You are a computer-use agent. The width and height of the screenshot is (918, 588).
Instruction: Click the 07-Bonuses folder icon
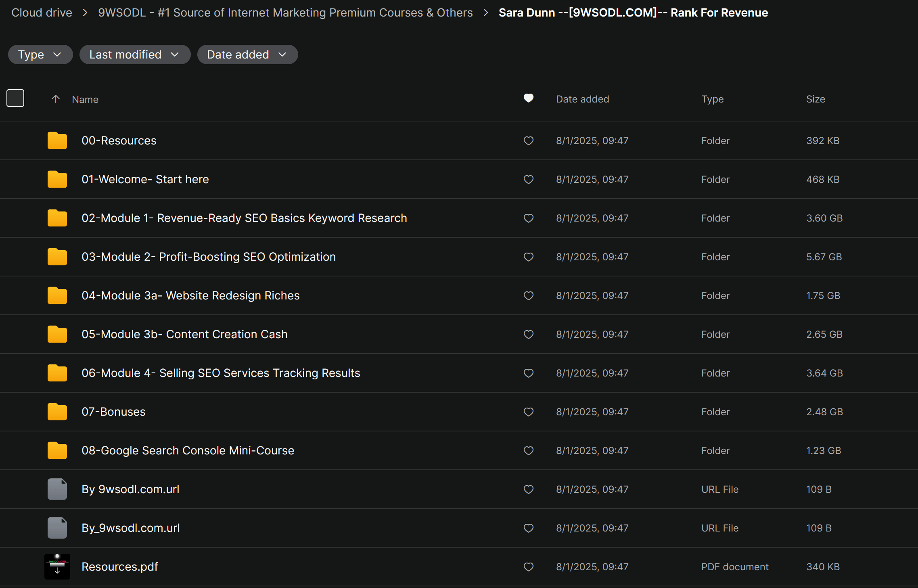point(57,412)
